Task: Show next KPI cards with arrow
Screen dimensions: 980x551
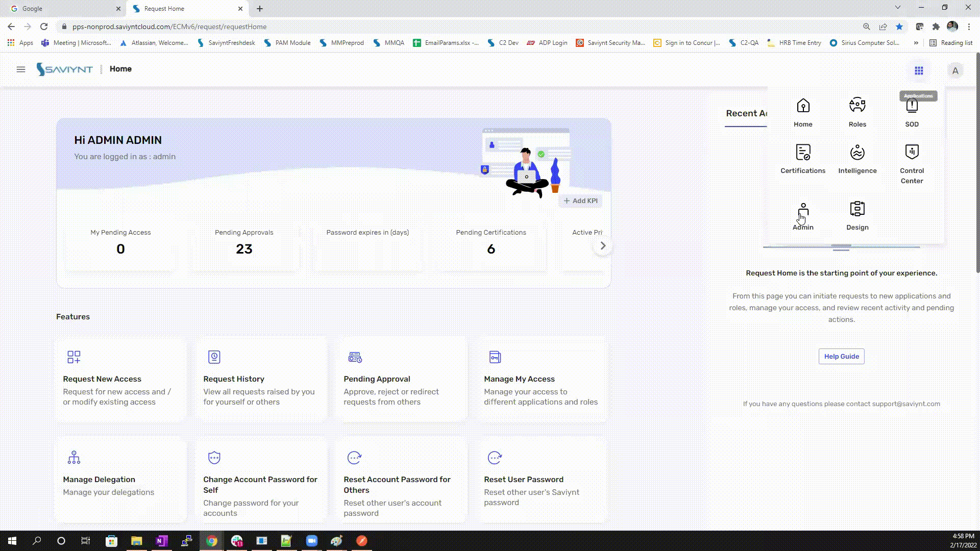Action: (603, 246)
